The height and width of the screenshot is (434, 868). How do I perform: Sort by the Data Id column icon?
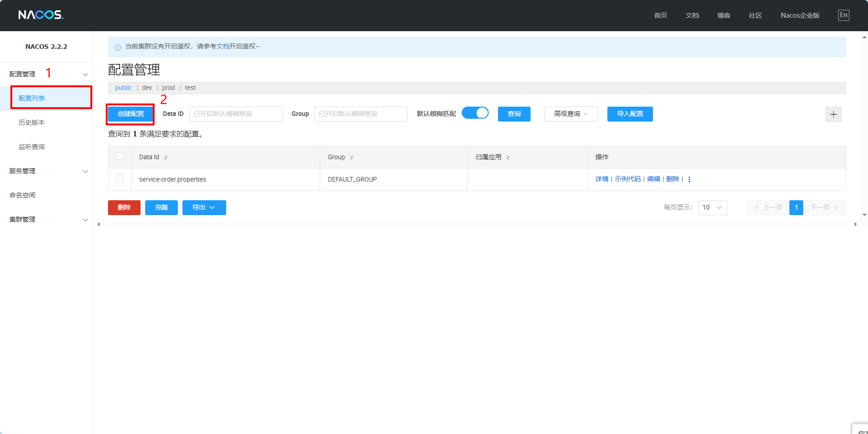166,157
